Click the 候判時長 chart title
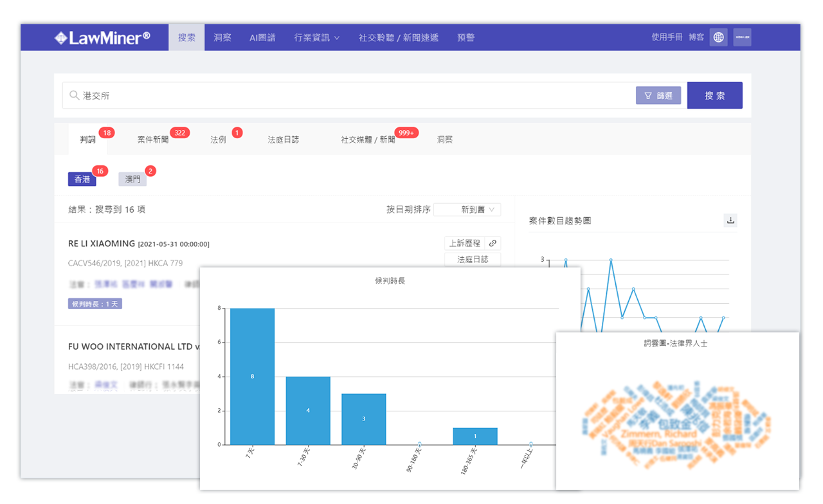The image size is (823, 504). click(390, 281)
